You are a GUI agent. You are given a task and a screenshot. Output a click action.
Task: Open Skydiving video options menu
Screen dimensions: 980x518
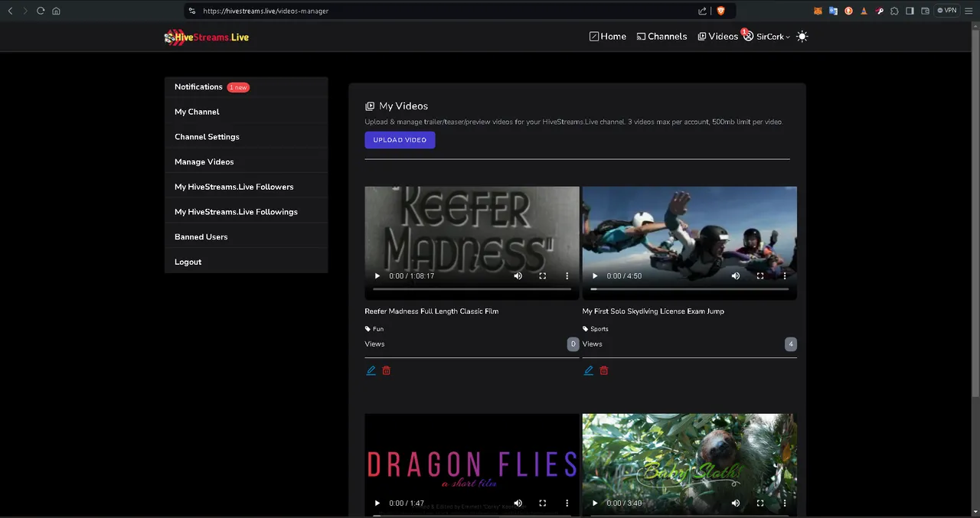pyautogui.click(x=785, y=276)
